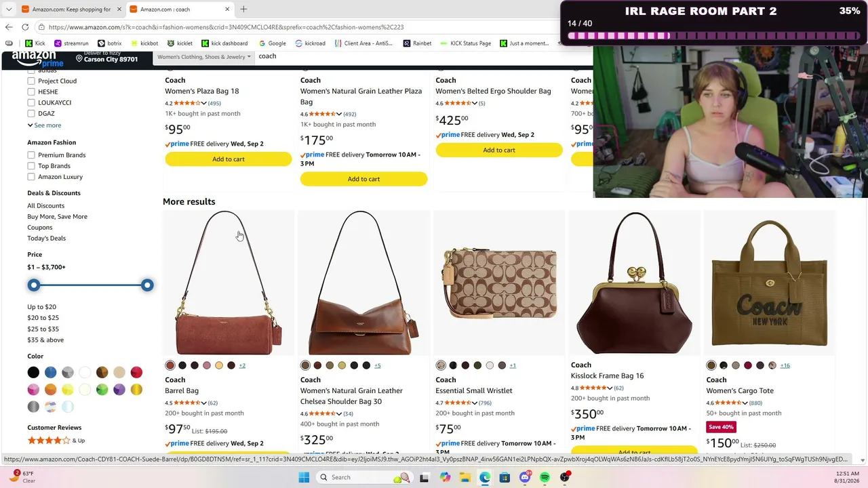Select the red color filter swatch

click(136, 372)
